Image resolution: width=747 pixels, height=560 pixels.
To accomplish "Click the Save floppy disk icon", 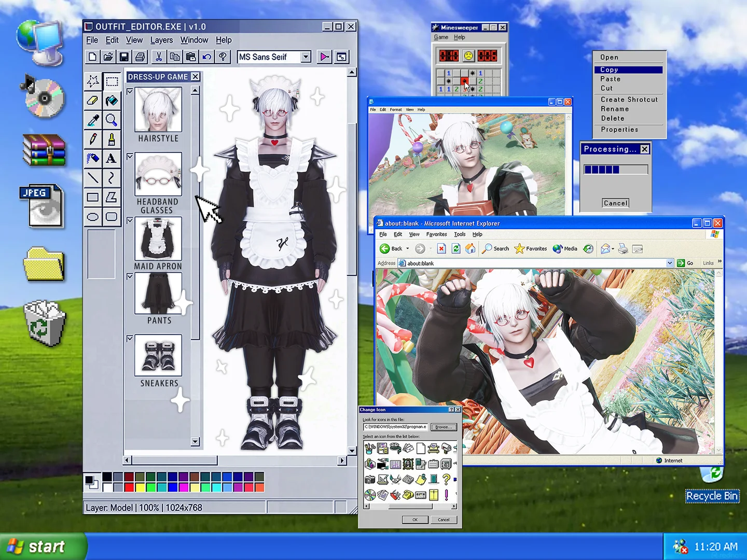I will (123, 57).
